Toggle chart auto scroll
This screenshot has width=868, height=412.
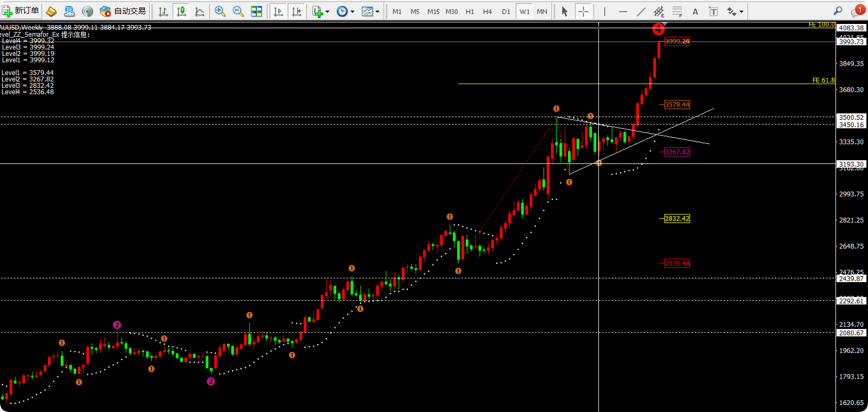pos(278,11)
